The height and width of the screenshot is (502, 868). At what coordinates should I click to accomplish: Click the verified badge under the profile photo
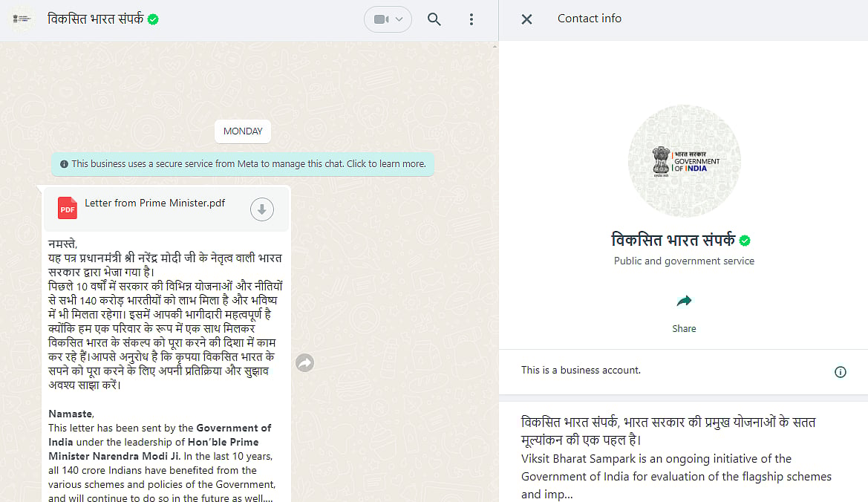point(745,240)
